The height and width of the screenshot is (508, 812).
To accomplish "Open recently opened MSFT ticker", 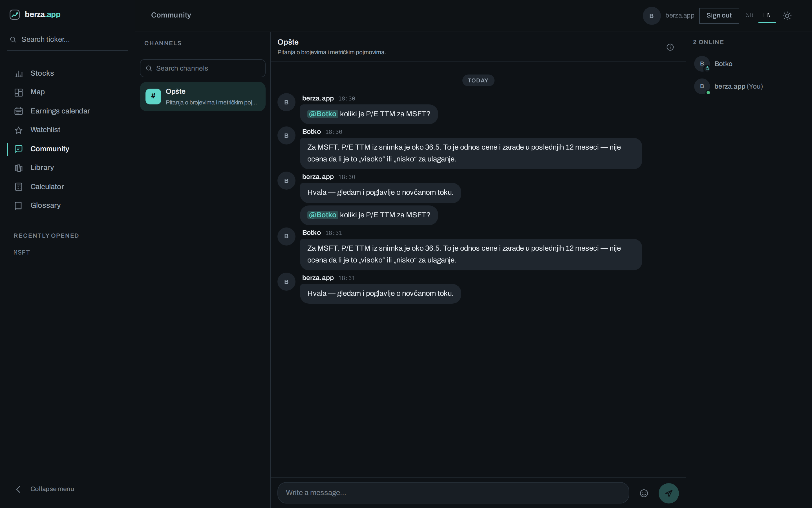I will pos(22,252).
